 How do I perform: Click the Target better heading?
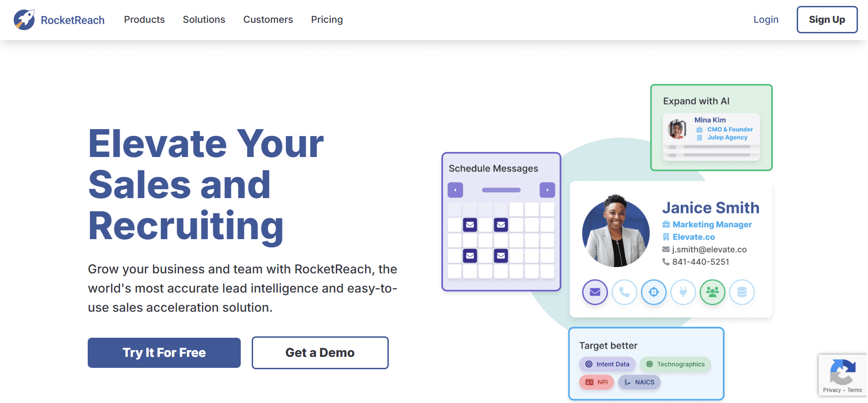(608, 345)
